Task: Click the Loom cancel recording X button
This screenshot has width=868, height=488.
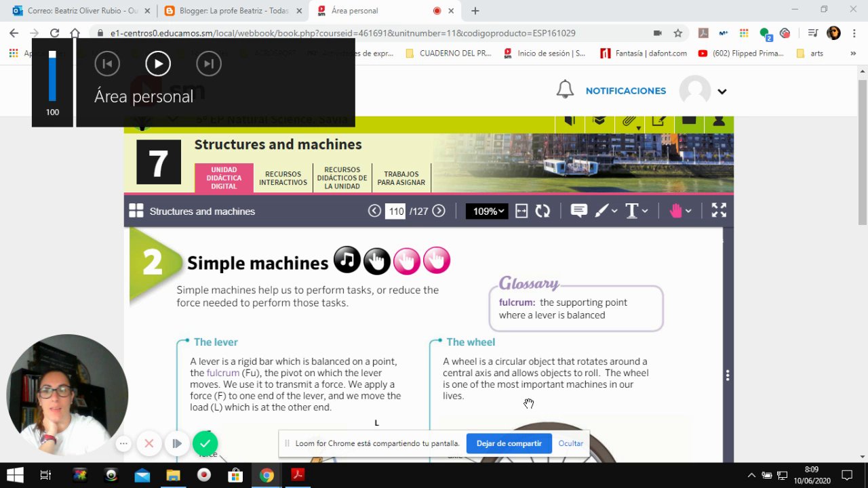Action: pyautogui.click(x=149, y=444)
